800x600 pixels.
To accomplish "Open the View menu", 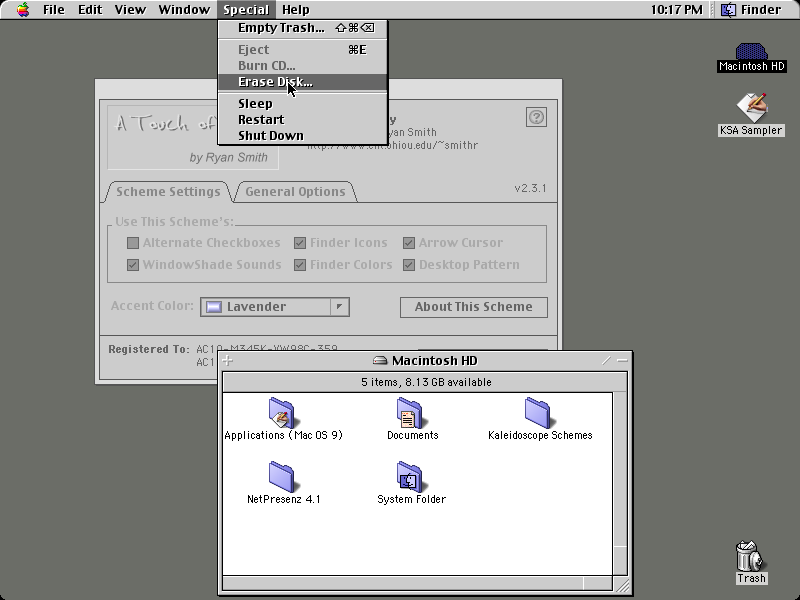I will [130, 10].
